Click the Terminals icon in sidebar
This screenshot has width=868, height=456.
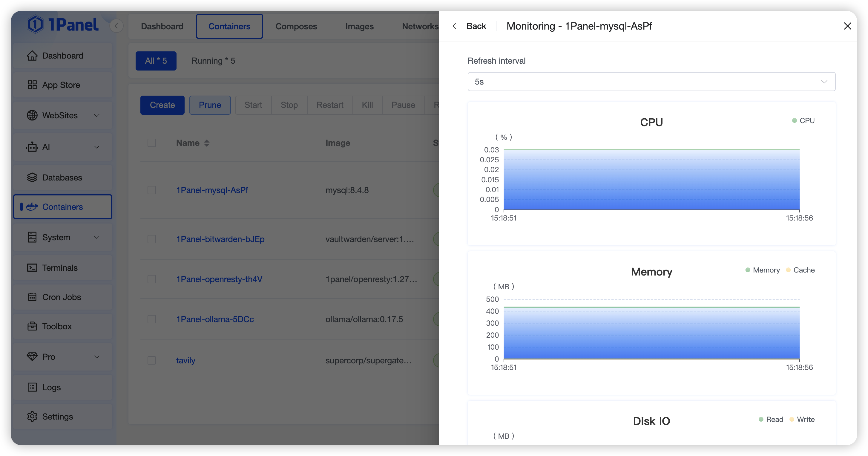click(32, 268)
